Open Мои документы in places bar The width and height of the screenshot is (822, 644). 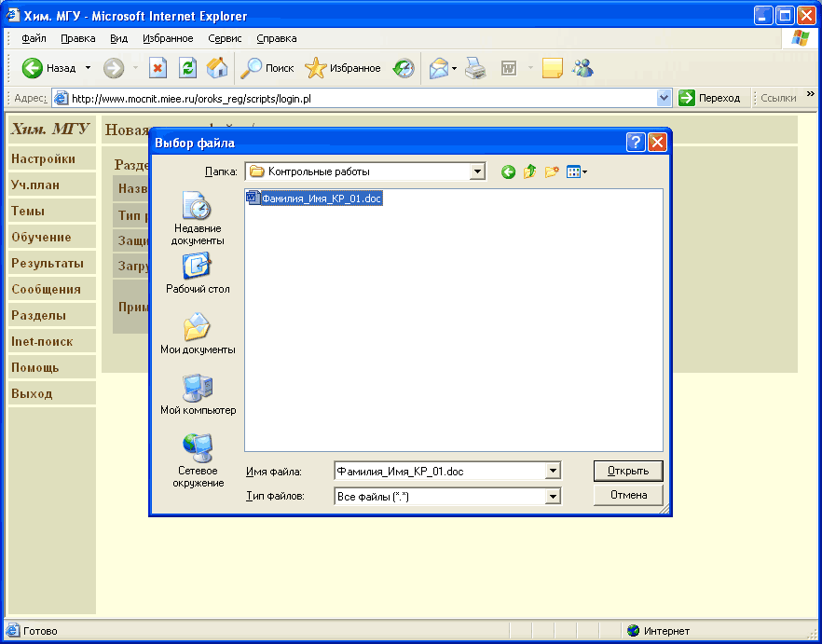pos(198,334)
